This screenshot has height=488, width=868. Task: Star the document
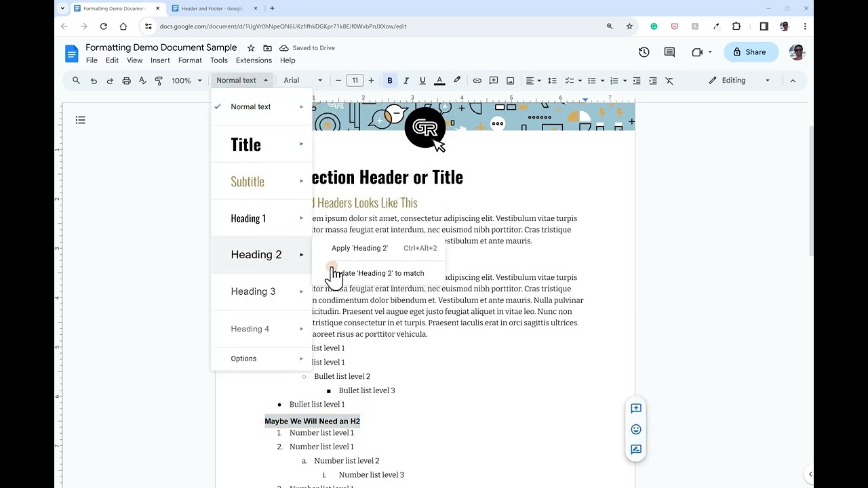[x=251, y=48]
